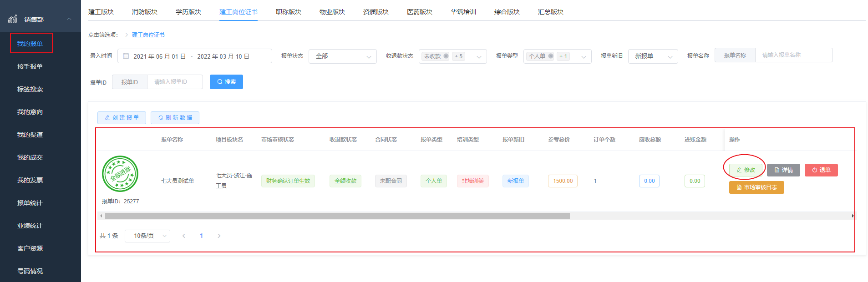Click the 请输入报单ID input field
Viewport: 868px width, 282px height.
pos(175,82)
